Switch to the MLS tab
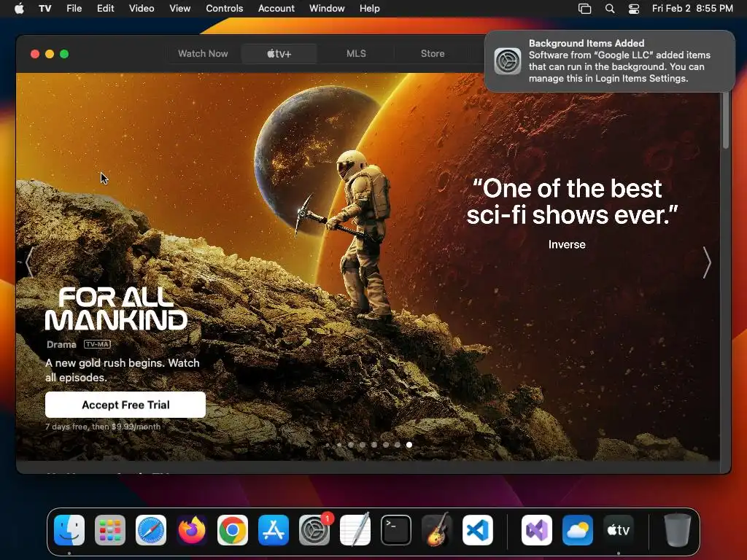This screenshot has height=560, width=747. [356, 53]
